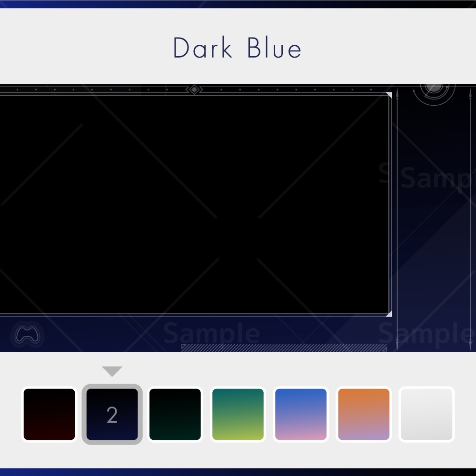Select the white swatch on the far right
Screen dimensions: 476x476
[x=426, y=414]
